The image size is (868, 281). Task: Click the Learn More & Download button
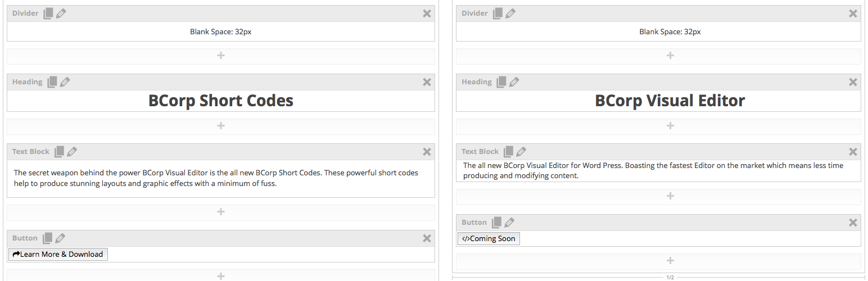click(58, 255)
